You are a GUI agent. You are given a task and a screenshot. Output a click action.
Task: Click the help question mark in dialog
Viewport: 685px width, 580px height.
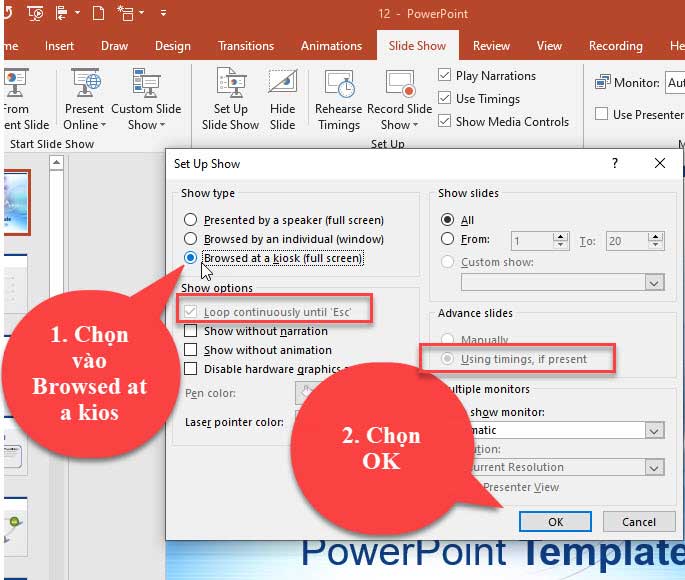click(615, 163)
